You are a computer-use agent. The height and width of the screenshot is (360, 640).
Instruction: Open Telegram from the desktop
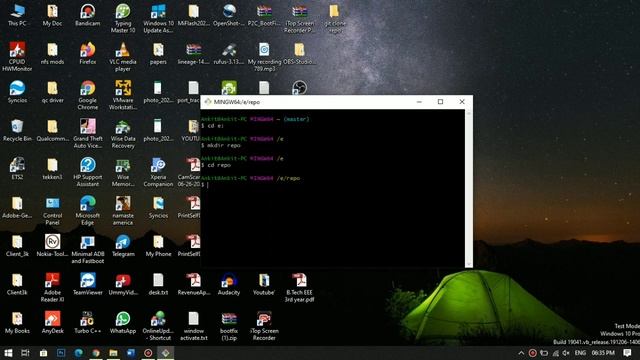pyautogui.click(x=123, y=246)
